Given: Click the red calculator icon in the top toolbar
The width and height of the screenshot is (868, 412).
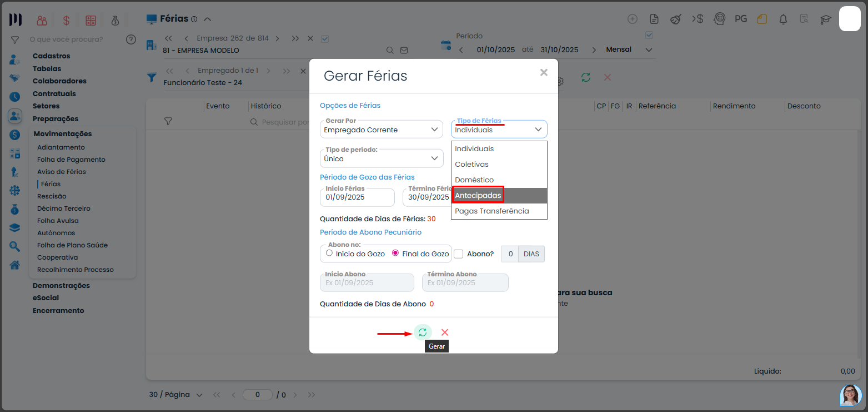Looking at the screenshot, I should [x=91, y=21].
